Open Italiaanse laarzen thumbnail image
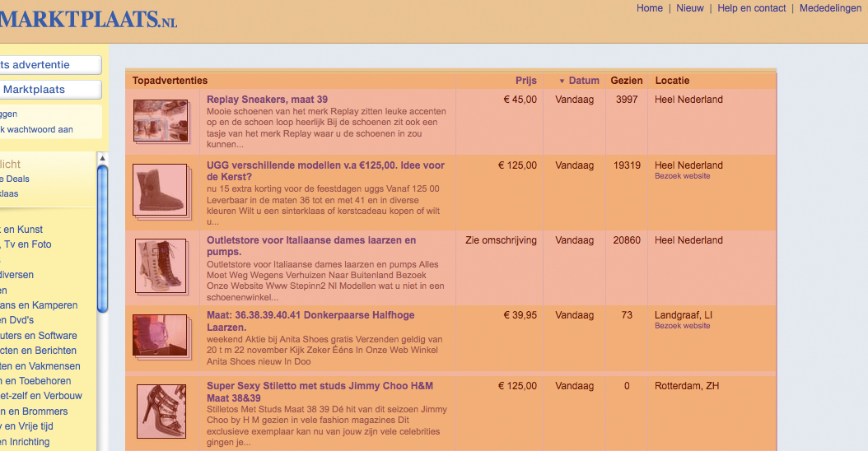The width and height of the screenshot is (868, 451). [161, 266]
